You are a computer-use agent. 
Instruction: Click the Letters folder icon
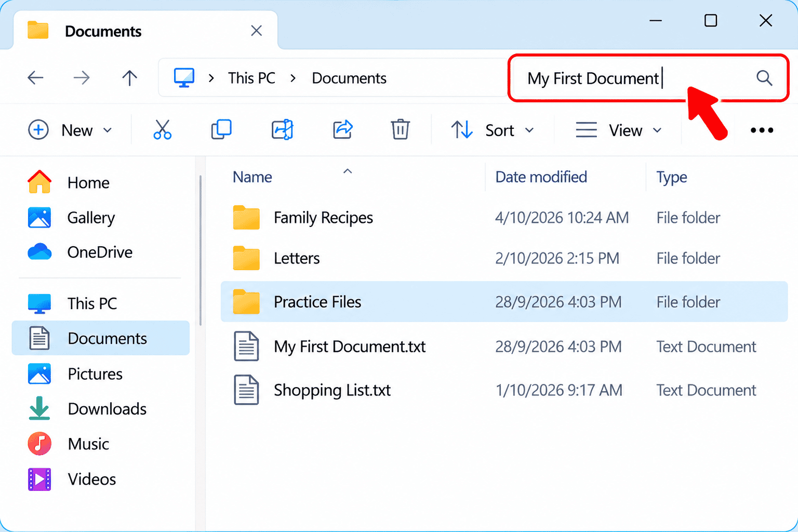point(246,258)
